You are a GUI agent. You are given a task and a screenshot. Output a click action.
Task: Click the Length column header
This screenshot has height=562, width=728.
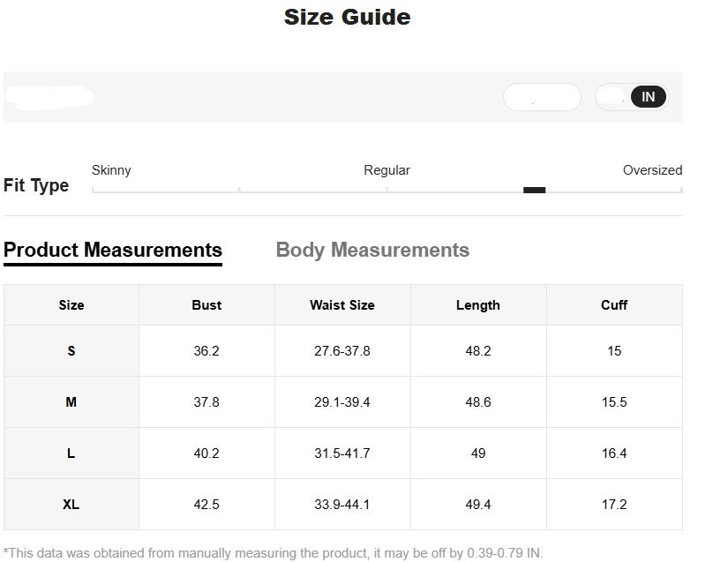tap(478, 305)
